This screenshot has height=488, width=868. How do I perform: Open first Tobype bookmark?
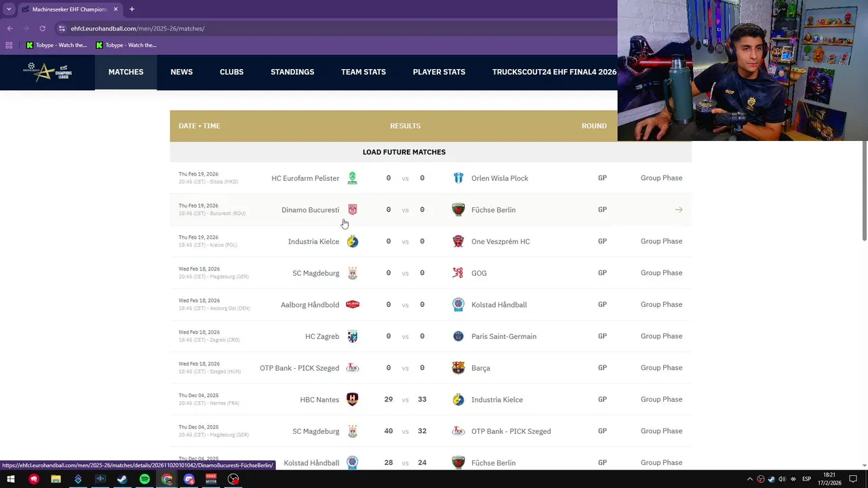click(x=57, y=45)
